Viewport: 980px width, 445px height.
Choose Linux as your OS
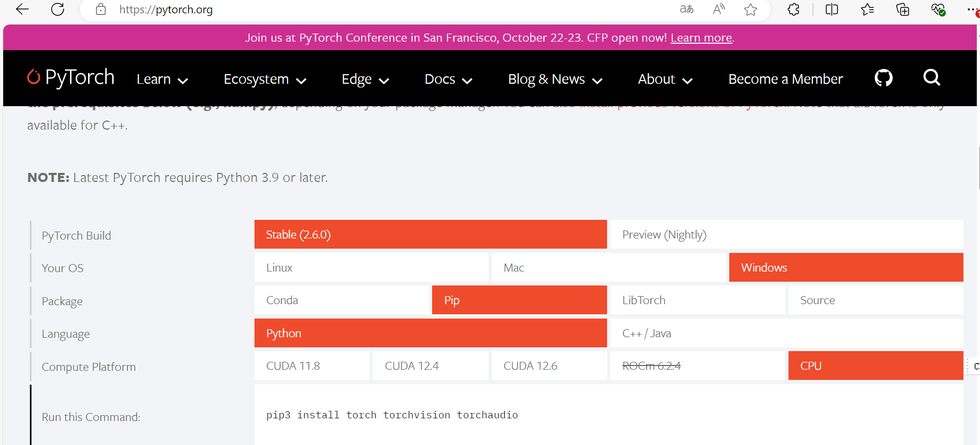[x=371, y=267]
